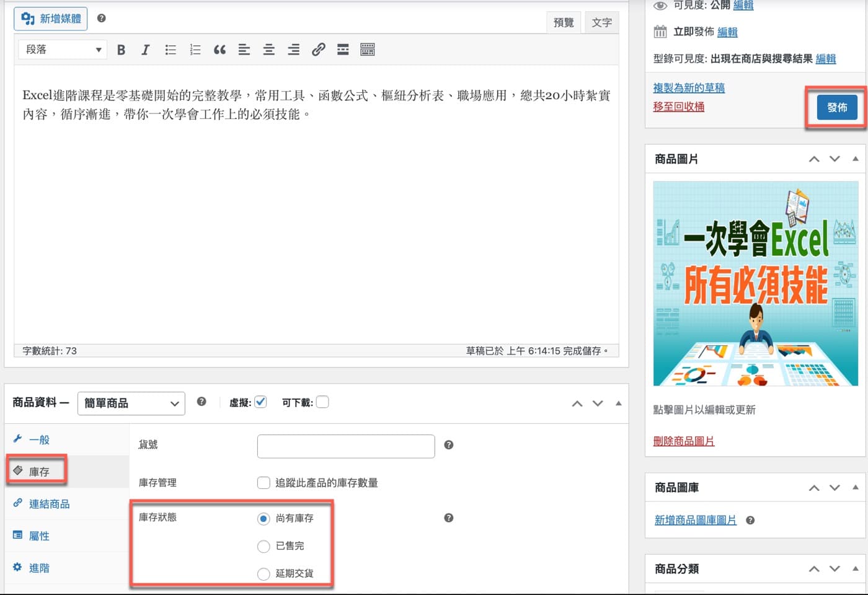Collapse the 商品圖庫 panel
Screen dimensions: 868x595
coord(855,488)
